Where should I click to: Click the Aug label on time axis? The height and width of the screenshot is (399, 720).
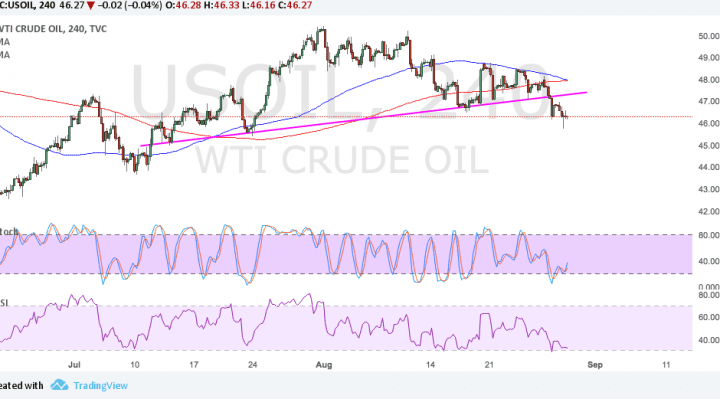[324, 365]
